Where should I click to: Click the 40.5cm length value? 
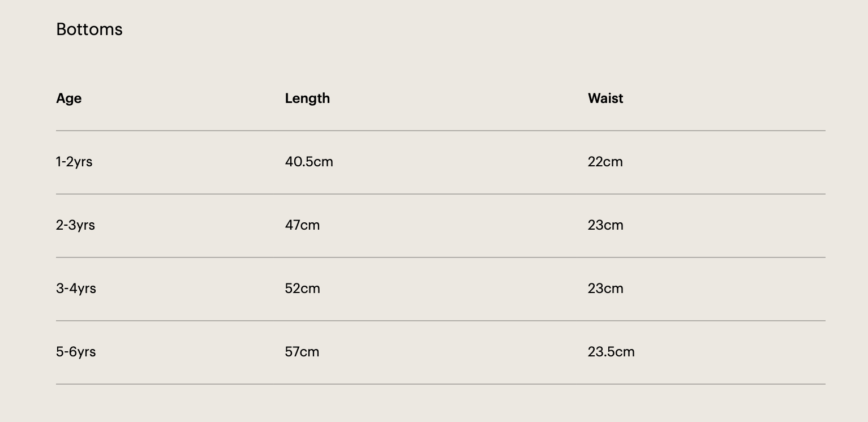point(309,162)
